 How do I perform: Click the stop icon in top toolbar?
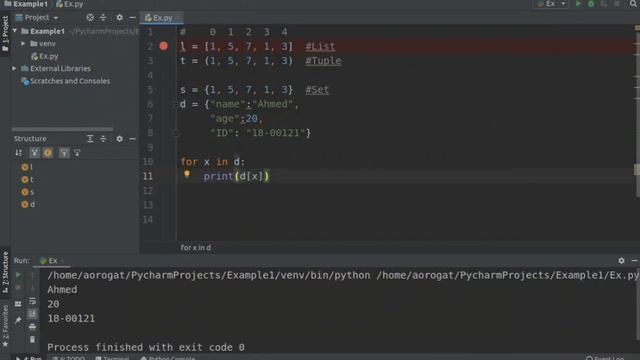pos(617,4)
